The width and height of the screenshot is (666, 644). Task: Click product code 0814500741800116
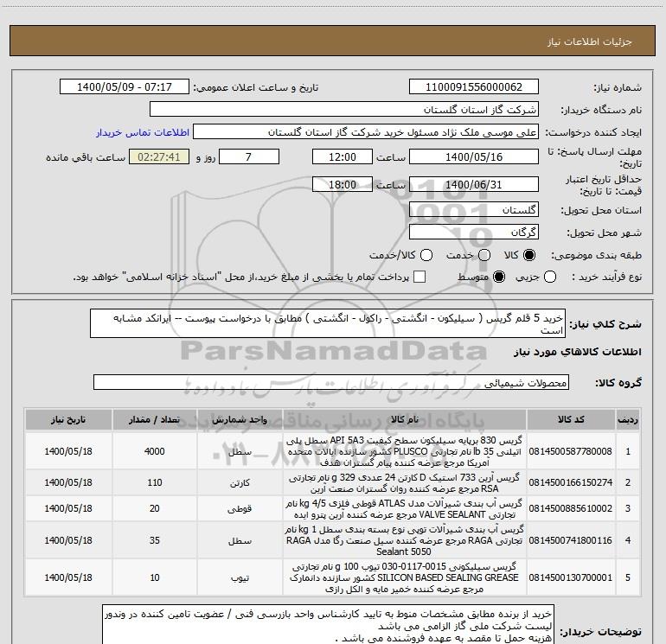571,540
